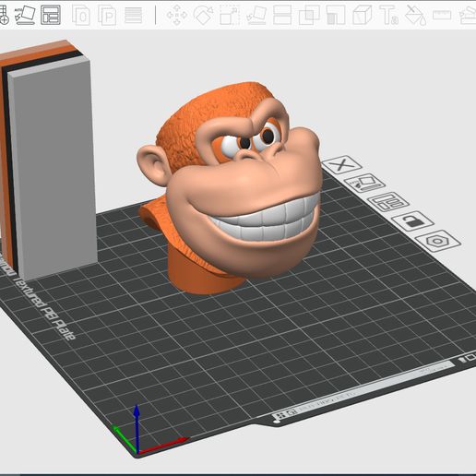Viewport: 476px width, 476px height.
Task: Open the Mesh Boolean tool
Action: [309, 15]
